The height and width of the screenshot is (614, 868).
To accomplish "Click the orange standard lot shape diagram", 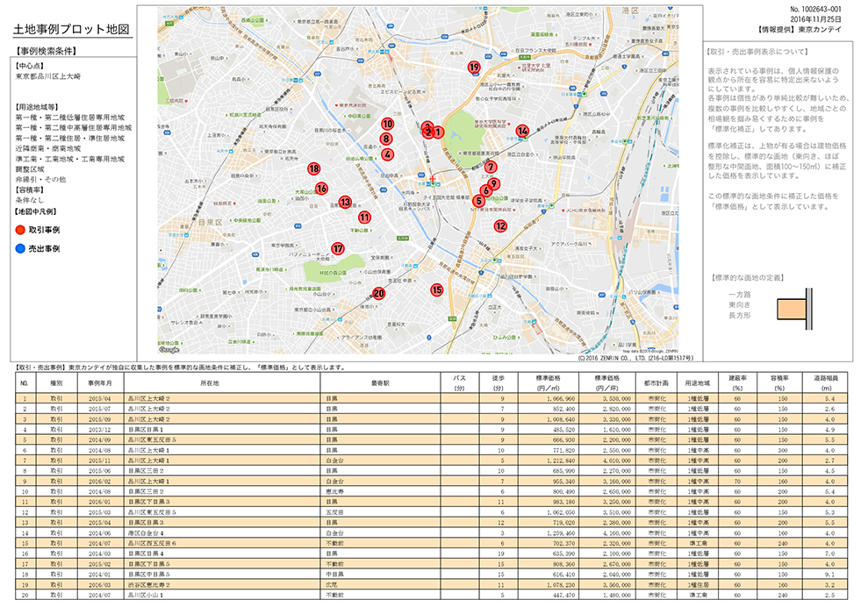I will tap(792, 311).
